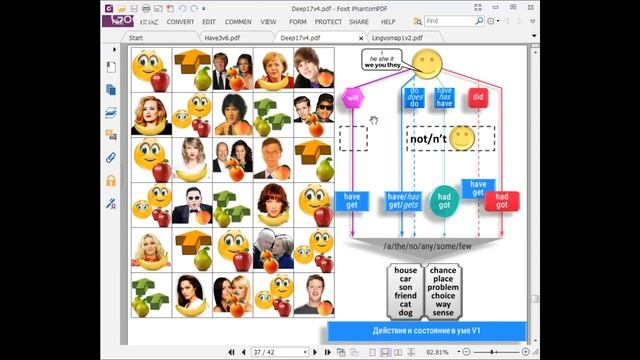Viewport: 640px width, 360px height.
Task: Expand the navigation pane arrow
Action: pyautogui.click(x=114, y=49)
